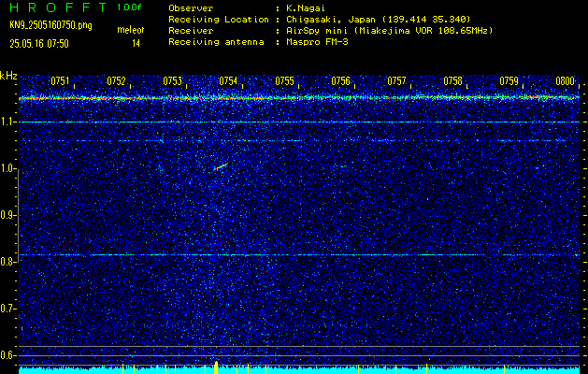The width and height of the screenshot is (588, 374).
Task: Click the 0.7 kHz axis label
Action: pyautogui.click(x=8, y=309)
